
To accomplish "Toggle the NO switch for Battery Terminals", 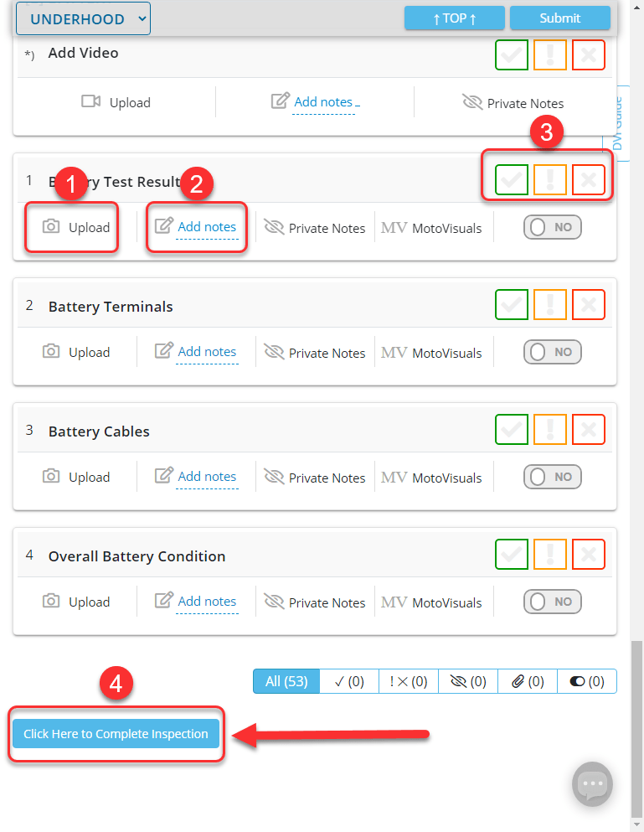I will pyautogui.click(x=553, y=352).
